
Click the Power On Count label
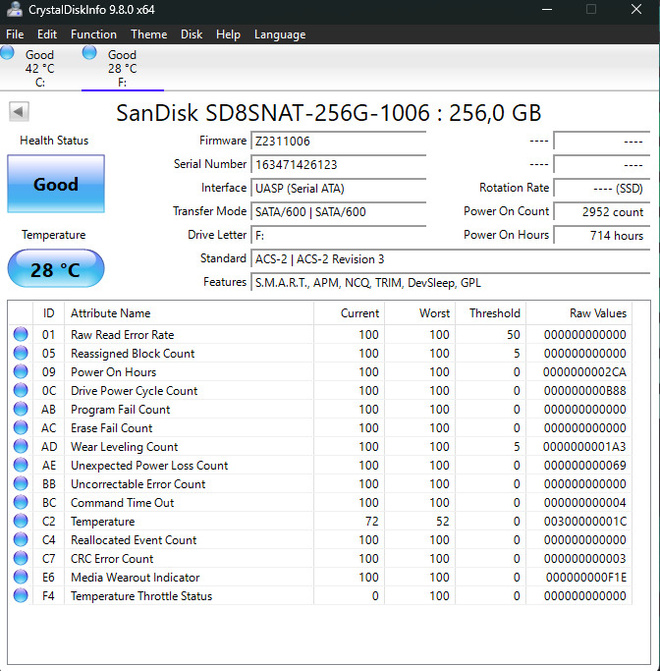(506, 211)
